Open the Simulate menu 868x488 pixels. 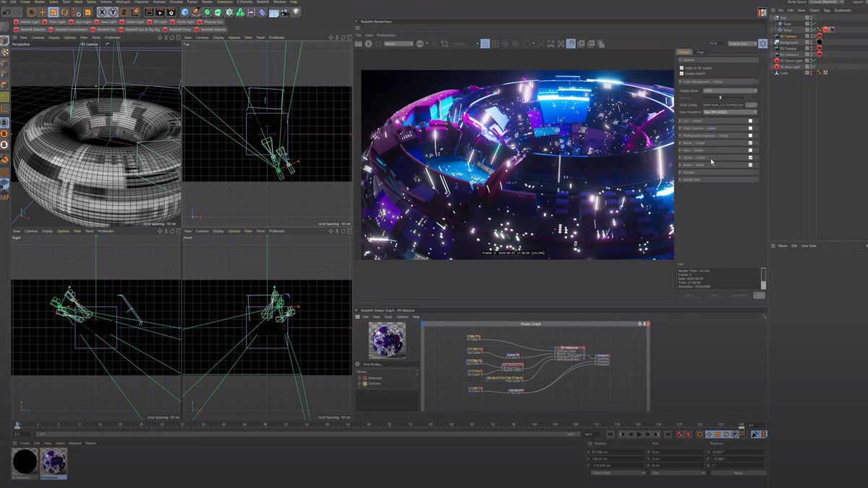176,2
